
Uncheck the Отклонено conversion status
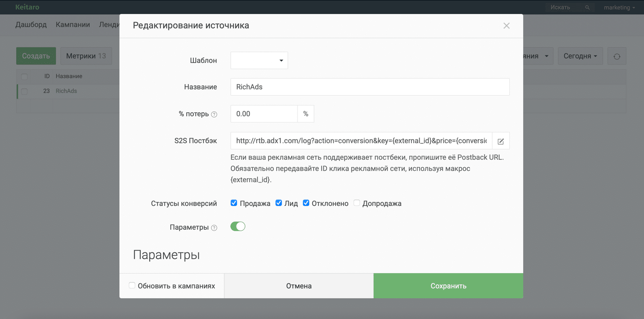306,203
